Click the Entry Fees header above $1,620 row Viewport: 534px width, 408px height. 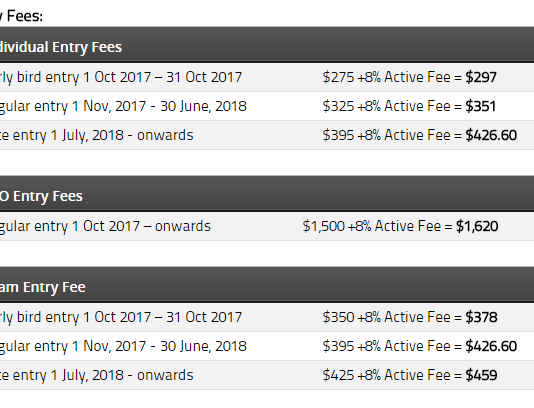pyautogui.click(x=41, y=196)
